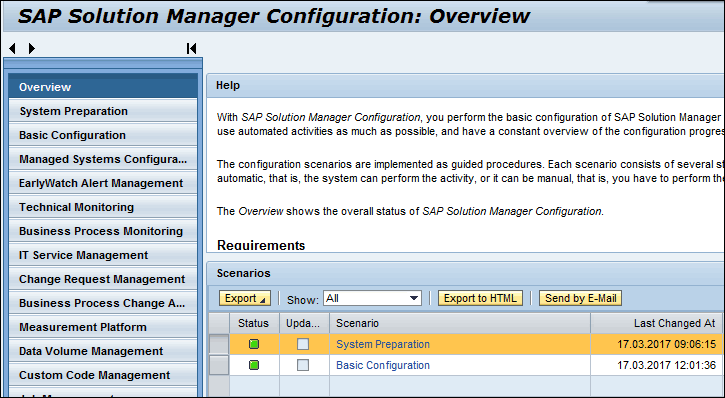Viewport: 725px width, 398px height.
Task: Toggle update checkbox for Basic Configuration
Action: click(303, 365)
